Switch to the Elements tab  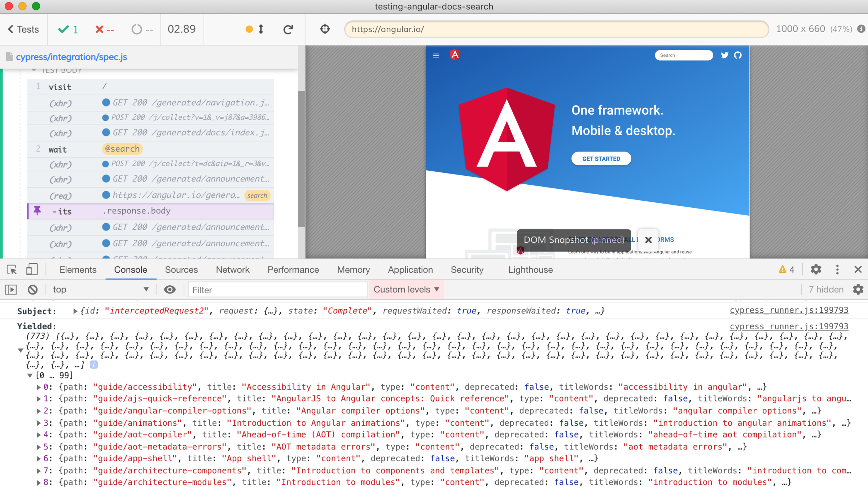(x=78, y=269)
